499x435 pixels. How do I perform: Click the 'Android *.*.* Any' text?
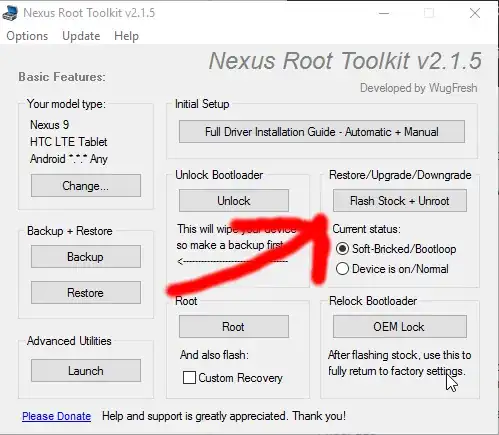69,159
